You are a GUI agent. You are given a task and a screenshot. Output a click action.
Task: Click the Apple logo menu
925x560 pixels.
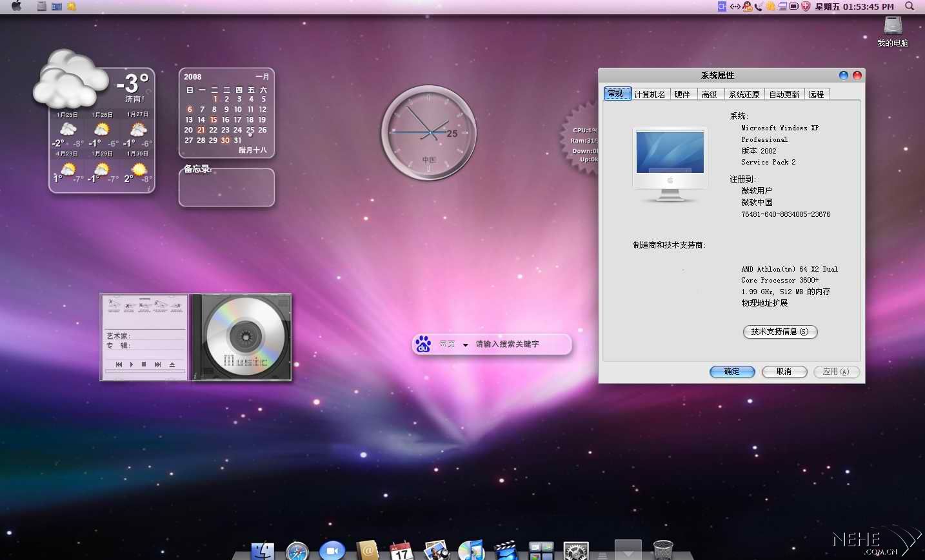pyautogui.click(x=17, y=6)
